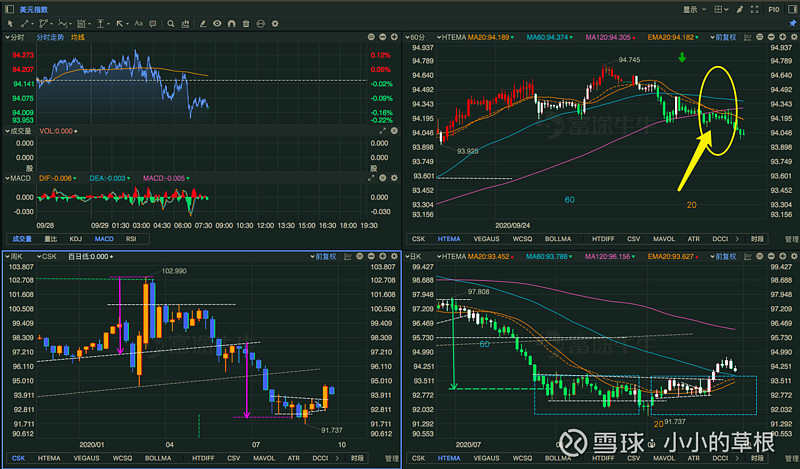Image resolution: width=800 pixels, height=469 pixels.
Task: Select the arrow annotation tool
Action: click(119, 23)
